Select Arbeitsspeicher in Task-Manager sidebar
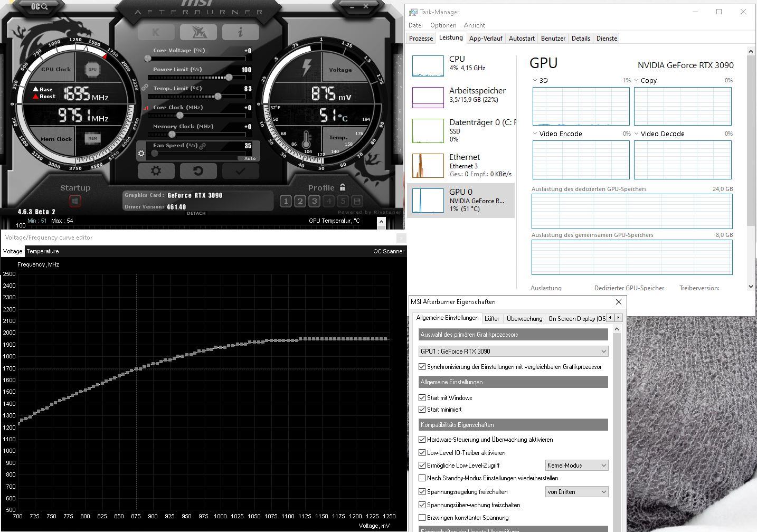 pos(461,97)
